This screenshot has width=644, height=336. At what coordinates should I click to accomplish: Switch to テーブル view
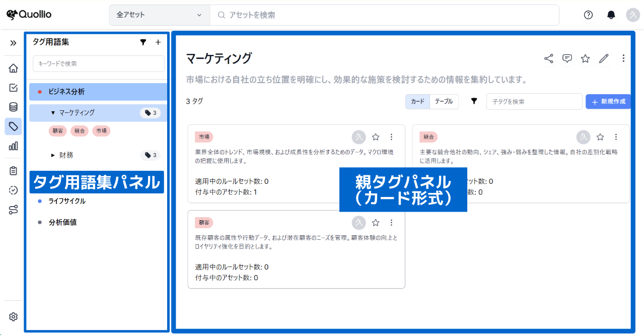[x=444, y=101]
